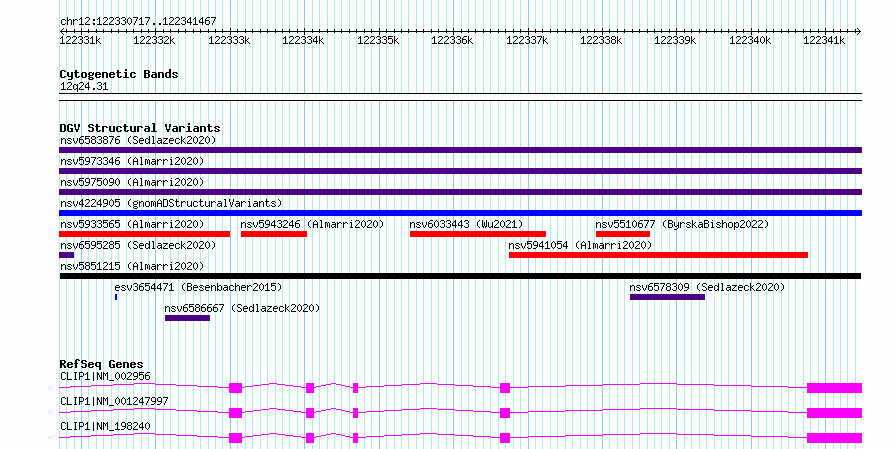
Task: Click the 122337k ruler label
Action: click(x=527, y=40)
